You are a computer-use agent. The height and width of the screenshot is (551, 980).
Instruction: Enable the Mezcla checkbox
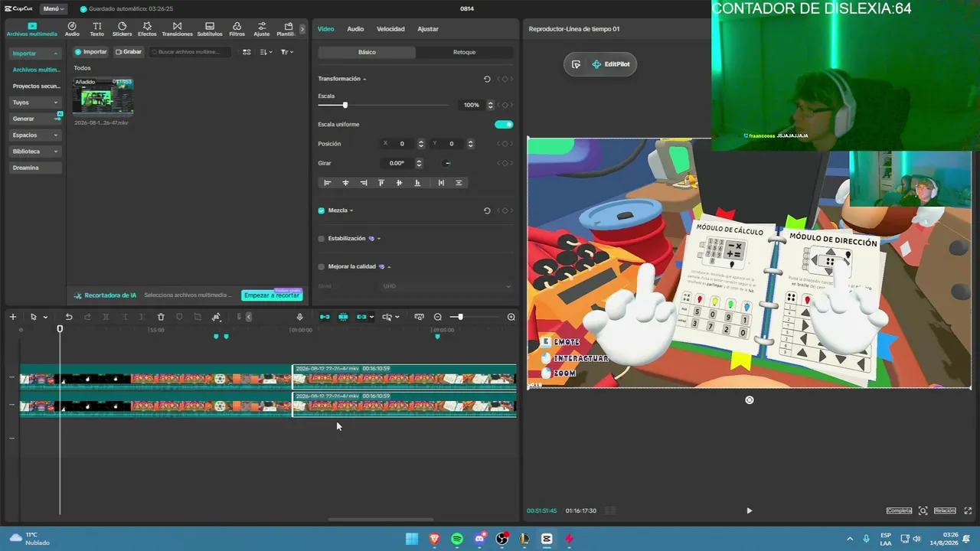tap(322, 210)
